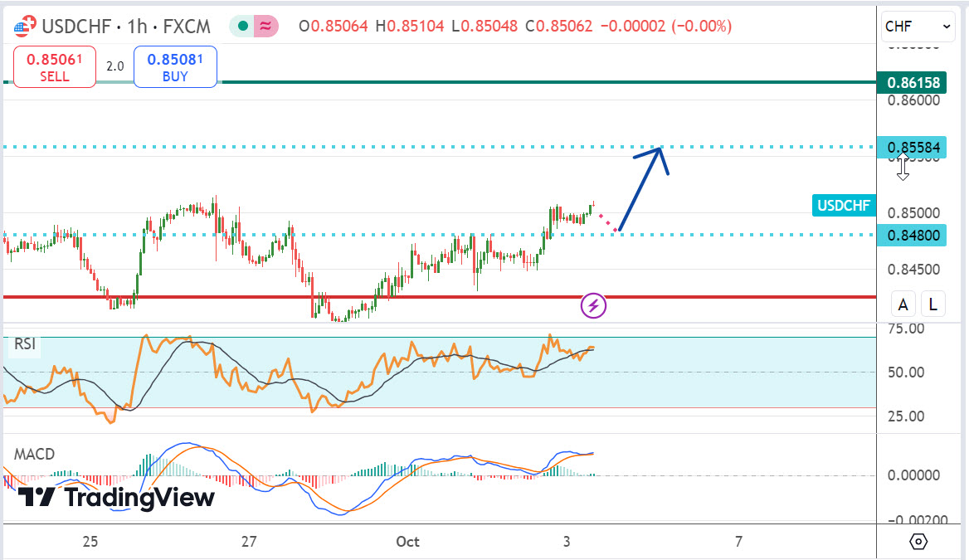Image resolution: width=969 pixels, height=560 pixels.
Task: Toggle logarithmic scale with the L button
Action: (x=932, y=304)
